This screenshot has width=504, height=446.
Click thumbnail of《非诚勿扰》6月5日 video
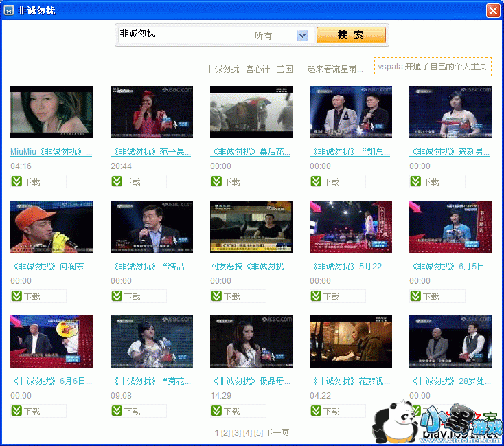pos(450,227)
